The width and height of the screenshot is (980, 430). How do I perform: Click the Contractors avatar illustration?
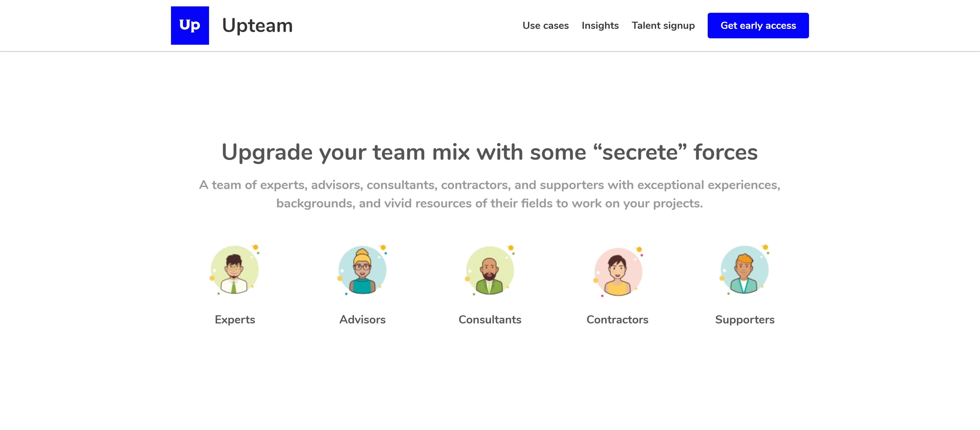(617, 270)
